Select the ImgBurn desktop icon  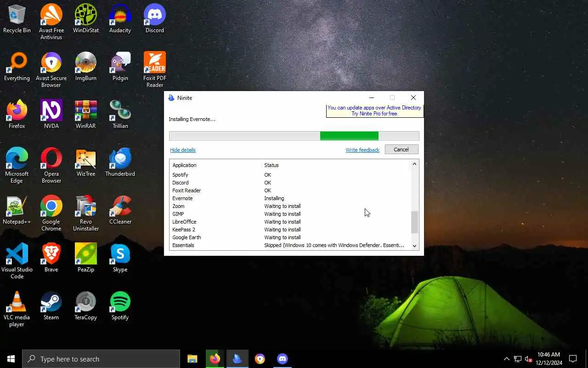[x=86, y=67]
